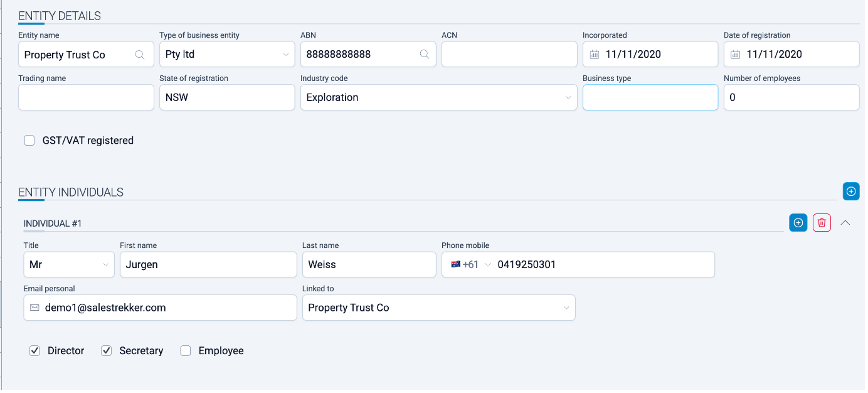
Task: Collapse the Individual #1 section
Action: coord(845,222)
